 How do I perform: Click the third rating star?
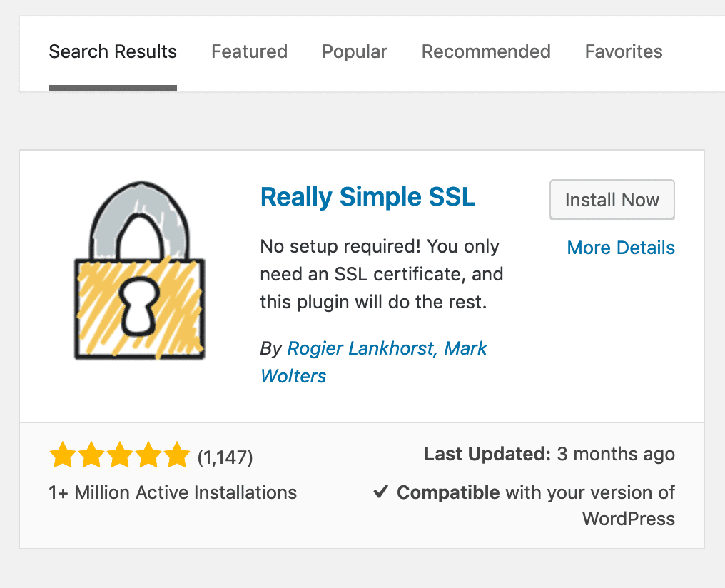(119, 455)
